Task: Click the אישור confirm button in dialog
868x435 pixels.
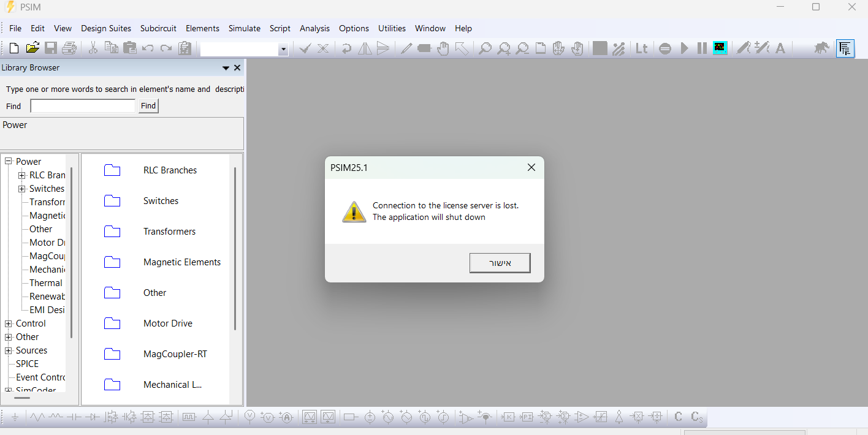Action: click(500, 263)
